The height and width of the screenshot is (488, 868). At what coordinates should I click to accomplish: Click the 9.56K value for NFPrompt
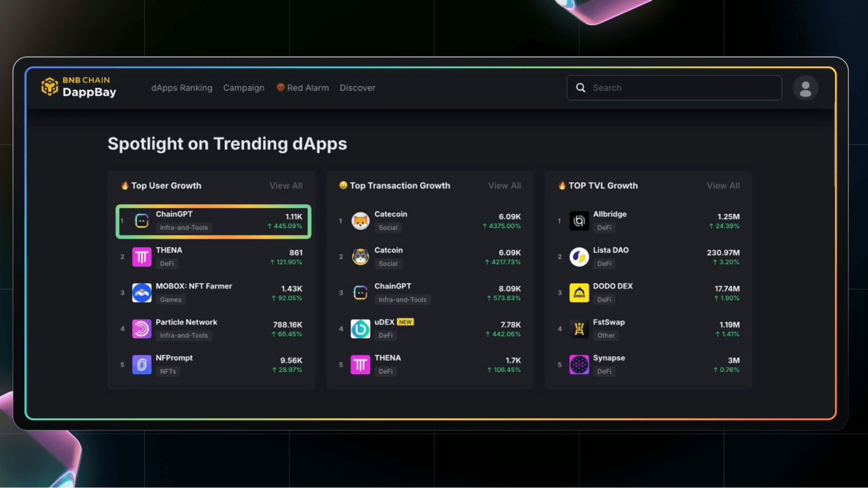coord(291,360)
